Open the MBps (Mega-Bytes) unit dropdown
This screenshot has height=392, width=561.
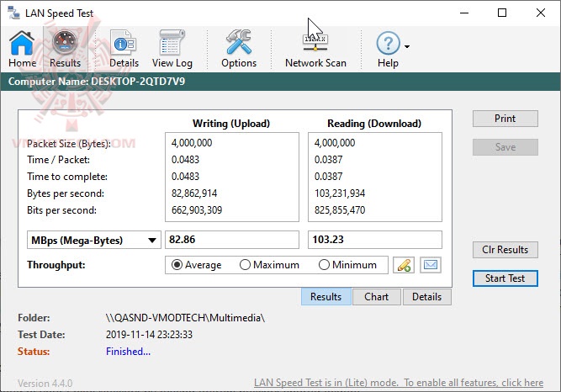93,240
